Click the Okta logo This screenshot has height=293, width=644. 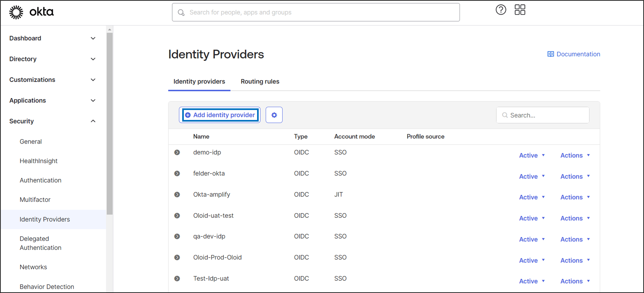[31, 12]
